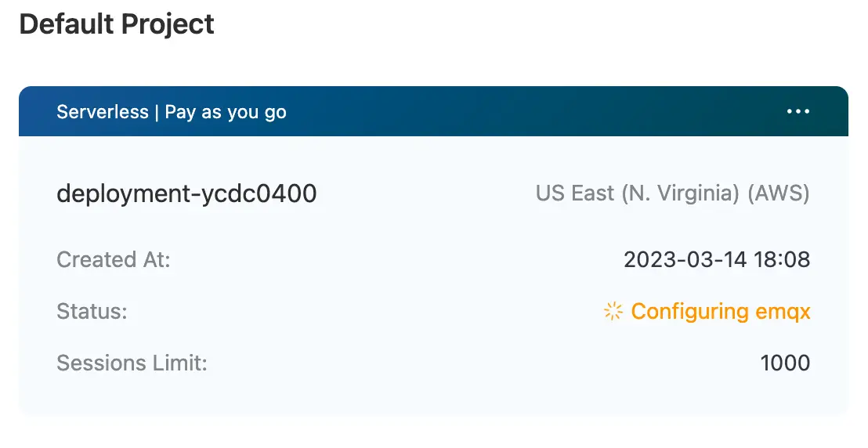This screenshot has height=448, width=868.
Task: Select the 1000 sessions limit value
Action: pos(785,363)
